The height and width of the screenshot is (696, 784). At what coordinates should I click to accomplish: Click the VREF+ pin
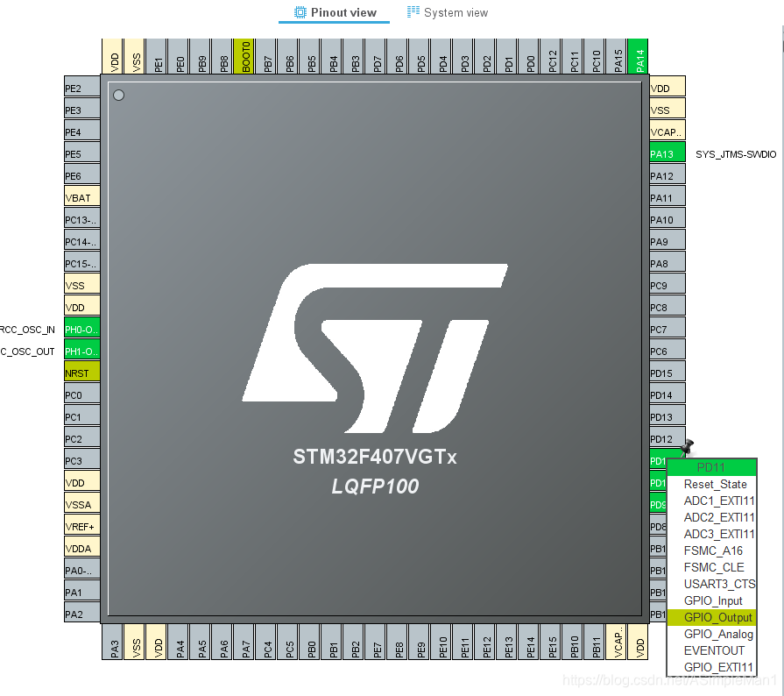pyautogui.click(x=82, y=525)
